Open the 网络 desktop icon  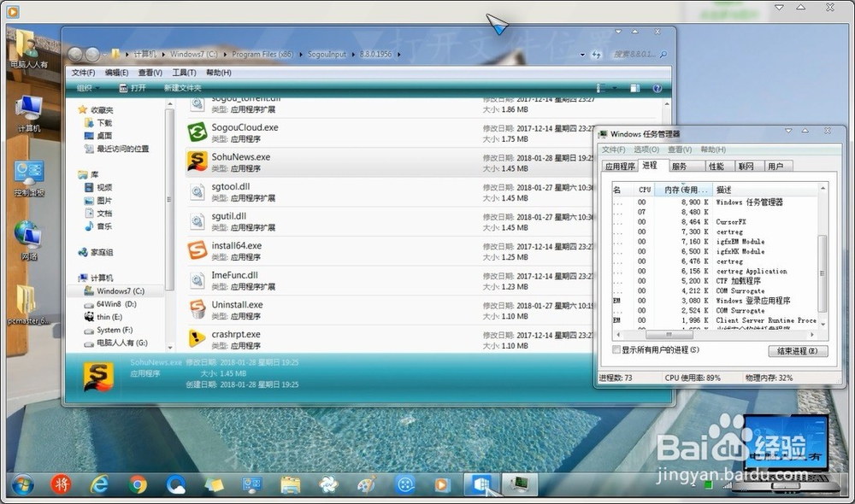29,240
